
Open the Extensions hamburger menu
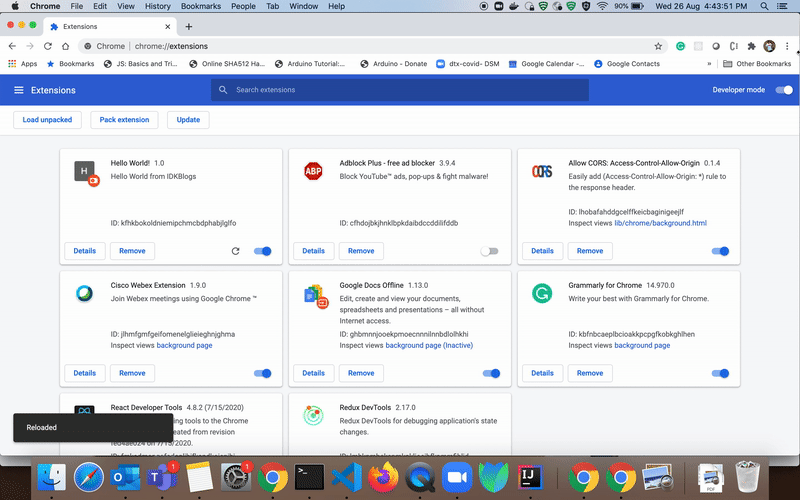click(x=19, y=90)
